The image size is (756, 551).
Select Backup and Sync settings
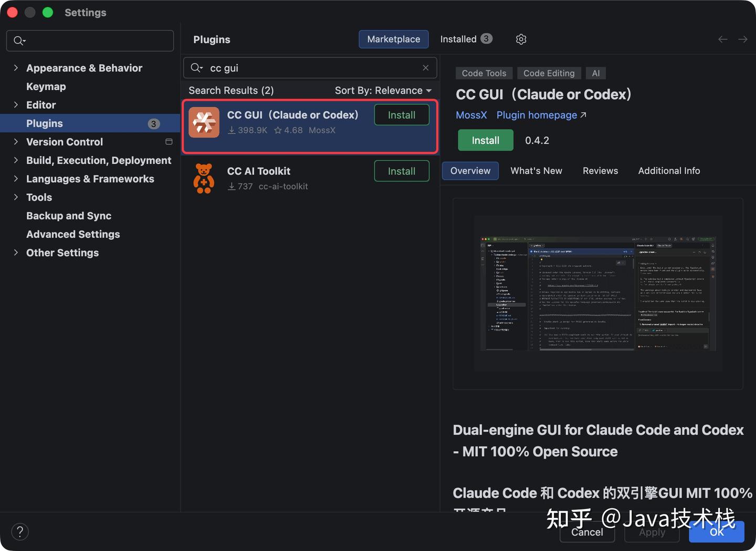coord(69,216)
